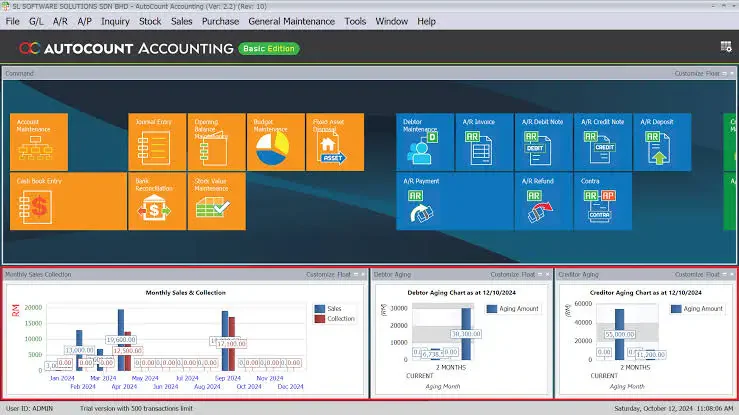Image resolution: width=739 pixels, height=415 pixels.
Task: Click User ID: ADMIN in status bar
Action: (30, 408)
